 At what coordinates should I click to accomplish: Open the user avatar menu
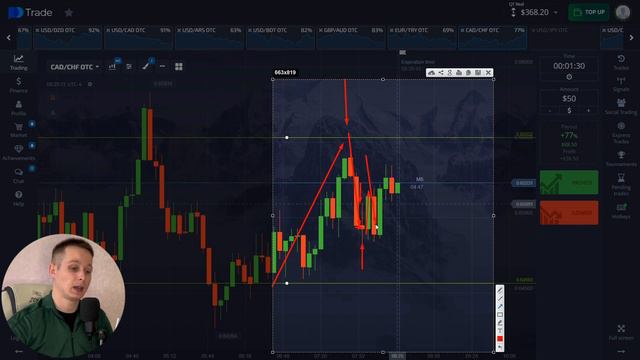click(x=623, y=12)
